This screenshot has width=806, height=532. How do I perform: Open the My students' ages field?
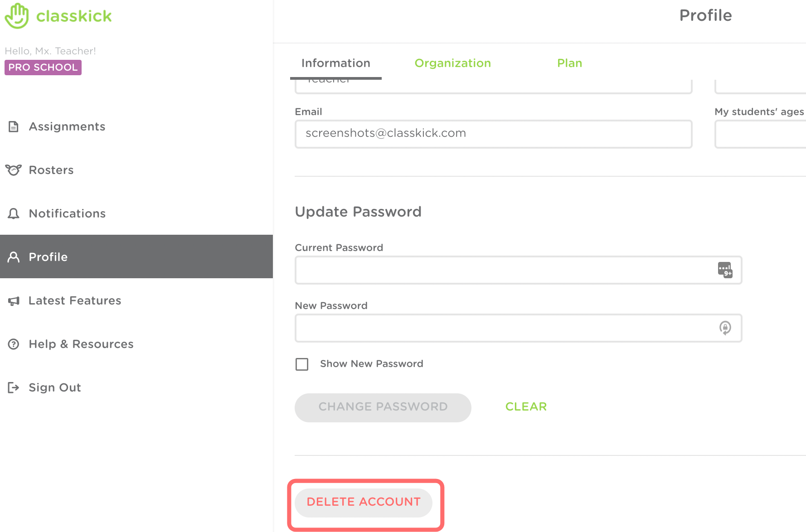[760, 134]
